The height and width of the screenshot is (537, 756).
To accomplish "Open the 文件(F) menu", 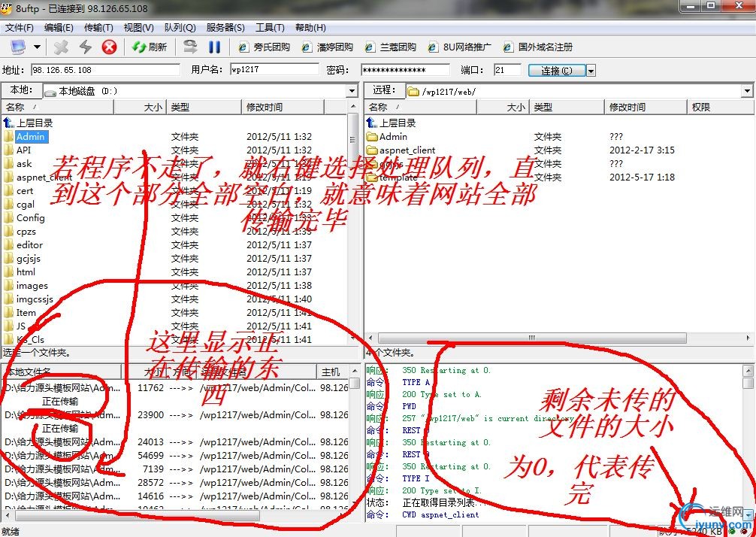I will (x=20, y=28).
